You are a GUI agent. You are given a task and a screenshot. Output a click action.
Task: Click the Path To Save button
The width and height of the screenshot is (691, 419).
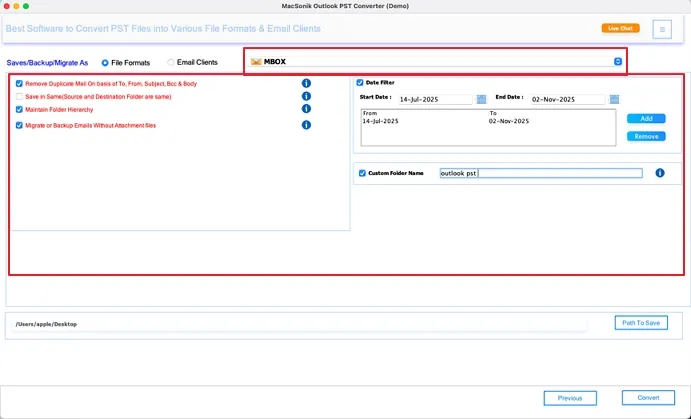[641, 323]
